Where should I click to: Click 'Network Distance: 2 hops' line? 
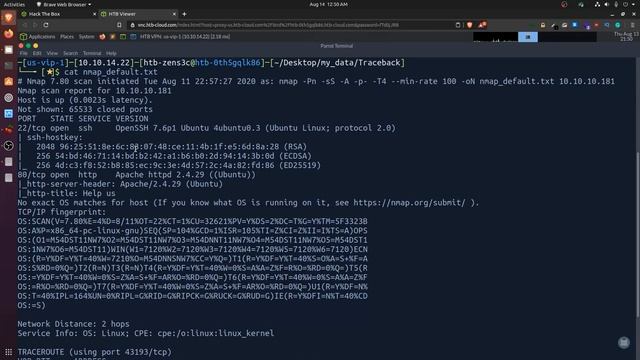73,324
